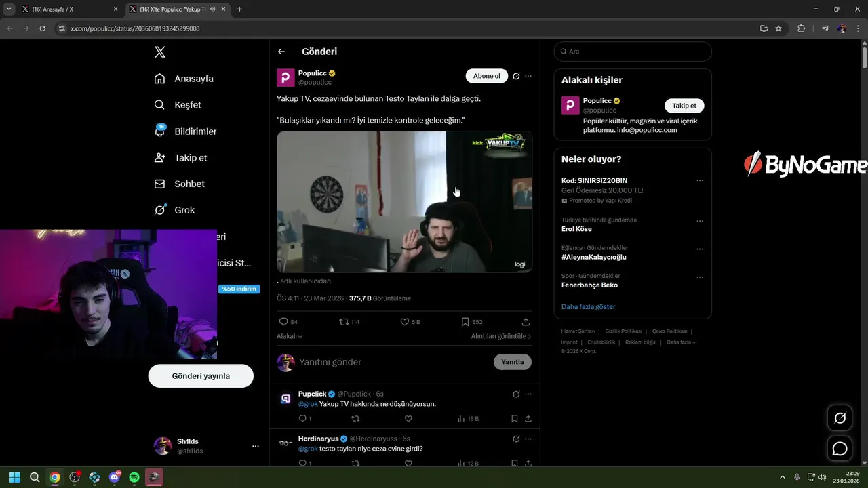Click the Yanıtla button
This screenshot has height=488, width=868.
tap(513, 362)
